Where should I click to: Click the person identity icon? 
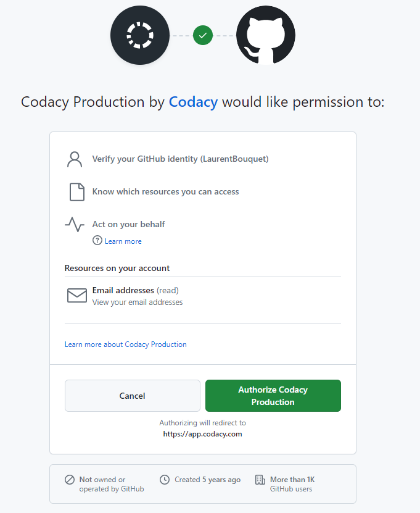75,159
